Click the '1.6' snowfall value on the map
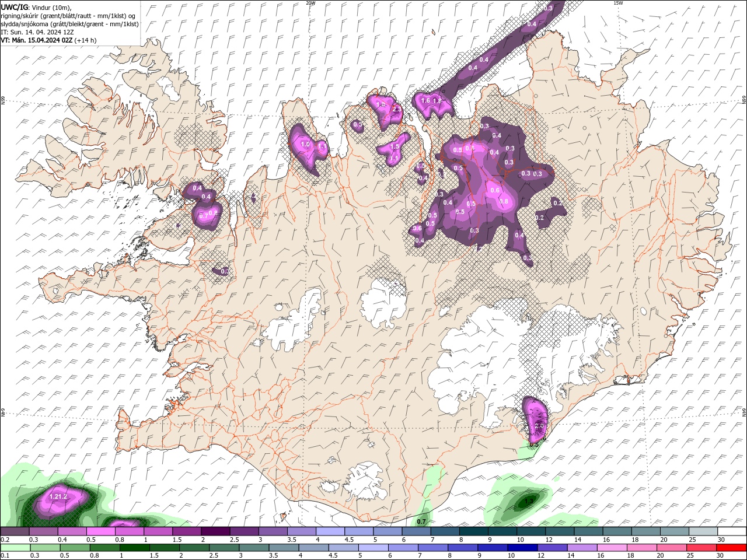Screen dimensions: 747x560 pyautogui.click(x=425, y=100)
